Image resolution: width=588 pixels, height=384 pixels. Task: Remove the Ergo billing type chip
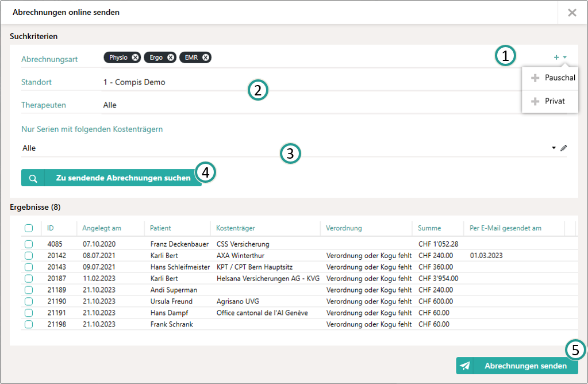coord(171,57)
